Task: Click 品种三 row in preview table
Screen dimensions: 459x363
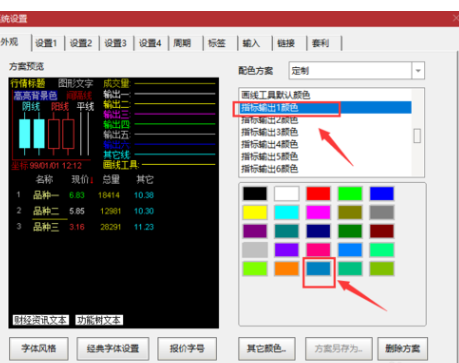Action: (85, 227)
